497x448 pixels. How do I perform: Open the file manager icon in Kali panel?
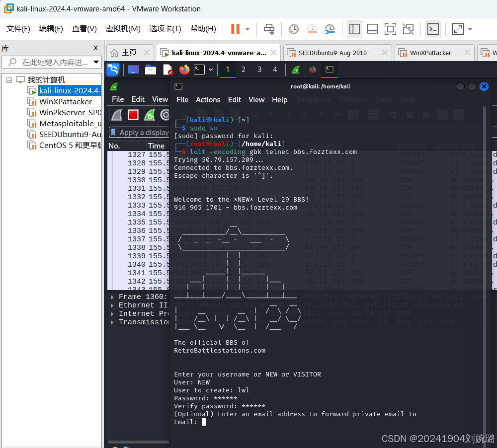tap(151, 70)
